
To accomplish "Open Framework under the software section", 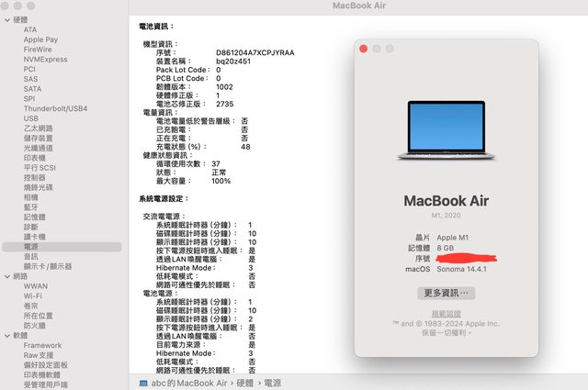I will tap(43, 346).
